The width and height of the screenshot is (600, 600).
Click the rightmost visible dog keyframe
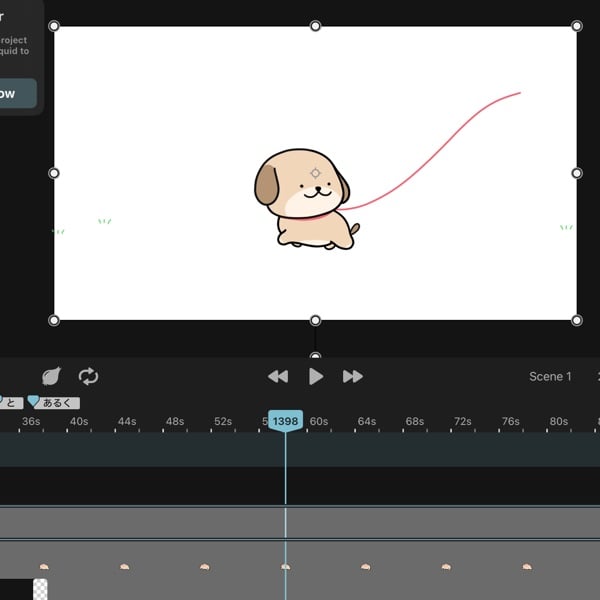tap(527, 567)
